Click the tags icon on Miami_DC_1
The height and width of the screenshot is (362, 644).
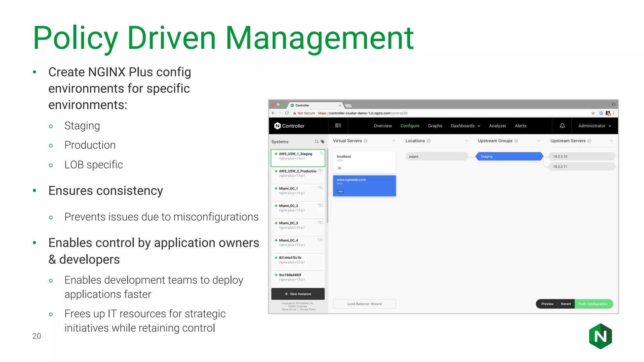pos(321,188)
